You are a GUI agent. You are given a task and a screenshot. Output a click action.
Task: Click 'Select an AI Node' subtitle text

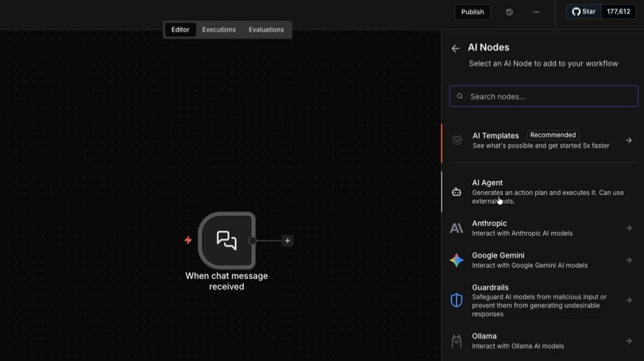[544, 63]
